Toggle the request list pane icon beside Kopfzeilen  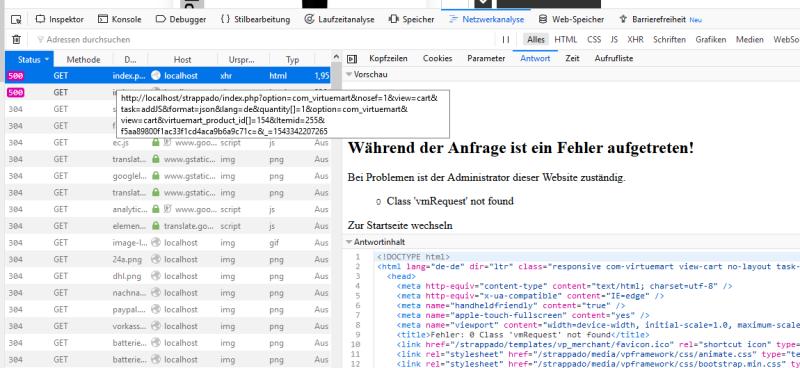pyautogui.click(x=352, y=59)
